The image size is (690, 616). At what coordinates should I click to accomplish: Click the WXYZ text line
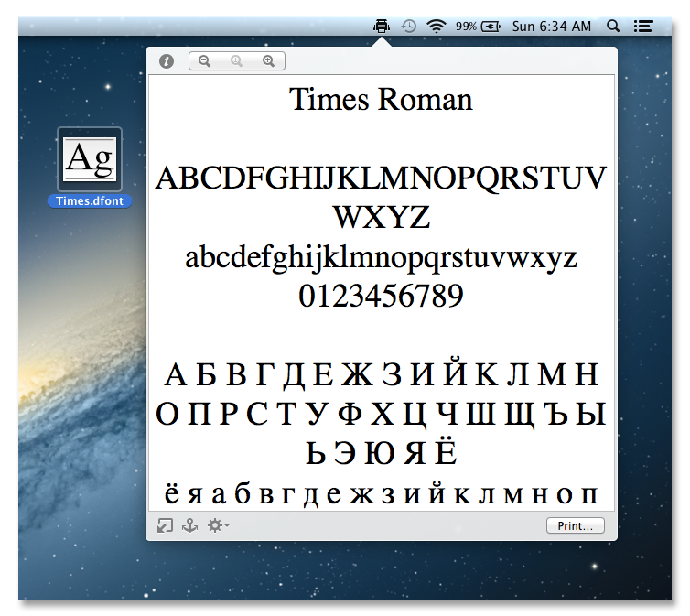point(381,218)
